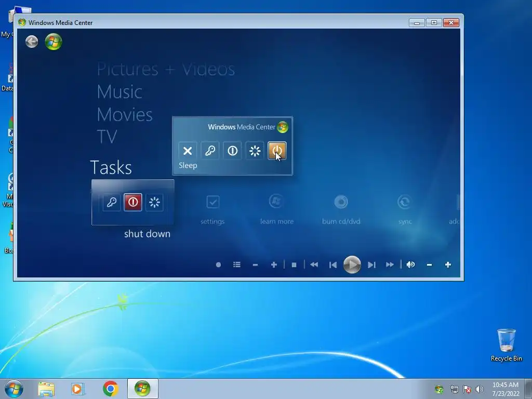
Task: Launch Google Chrome from the taskbar
Action: tap(110, 389)
